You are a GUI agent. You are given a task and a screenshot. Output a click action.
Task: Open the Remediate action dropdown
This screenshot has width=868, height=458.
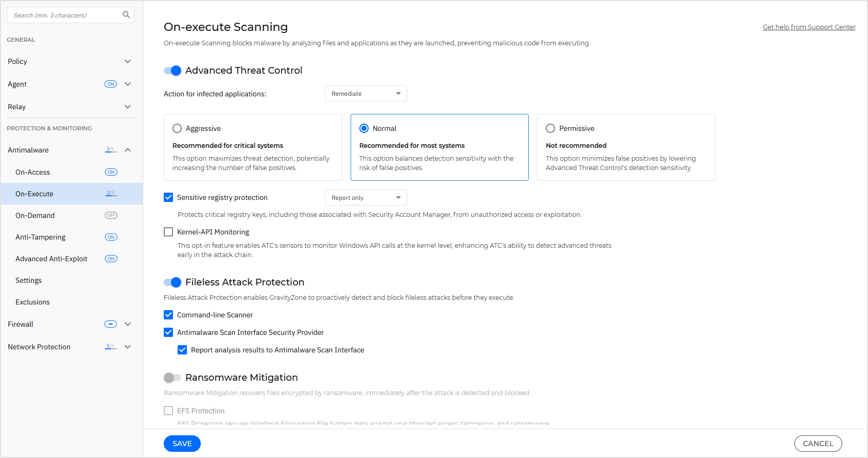(366, 93)
